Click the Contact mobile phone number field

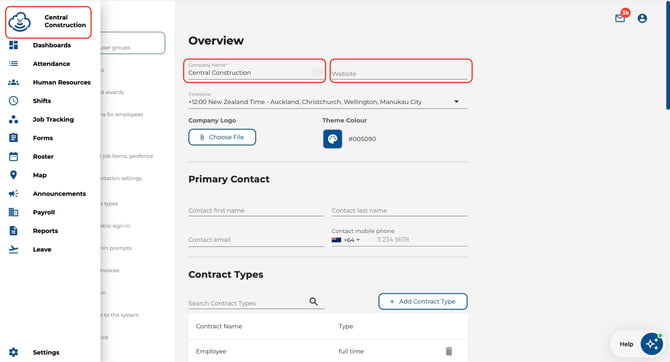coord(421,240)
